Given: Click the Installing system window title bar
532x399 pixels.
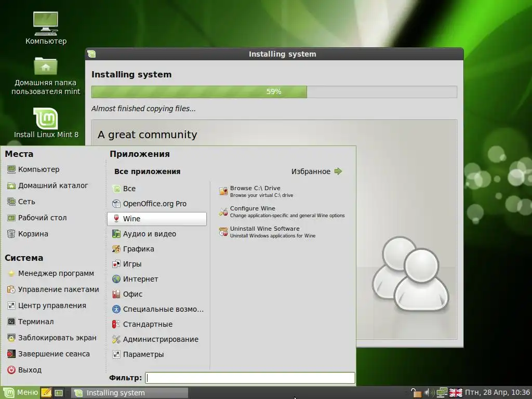Looking at the screenshot, I should click(274, 54).
